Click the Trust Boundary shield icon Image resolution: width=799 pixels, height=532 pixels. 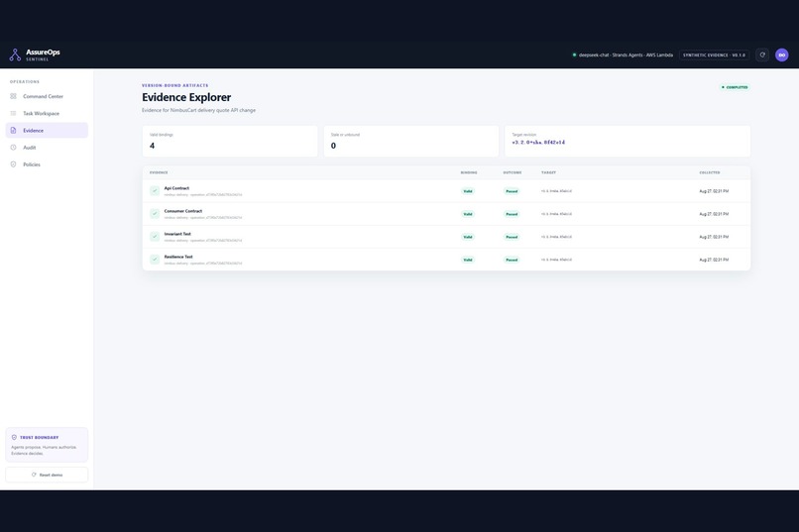tap(14, 437)
